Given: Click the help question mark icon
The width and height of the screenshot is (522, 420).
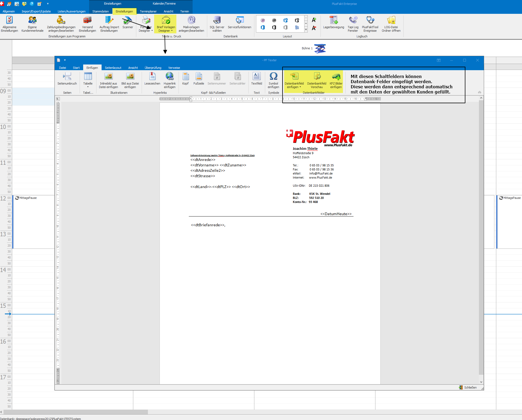Looking at the screenshot, I should click(32, 4).
